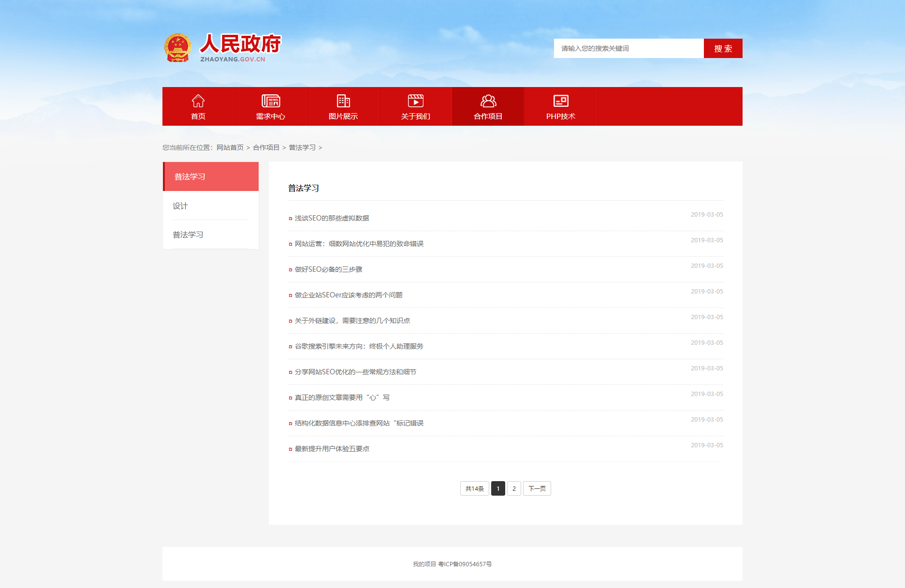Select the people icon for 合作项目
Screen dimensions: 905x588
click(488, 101)
